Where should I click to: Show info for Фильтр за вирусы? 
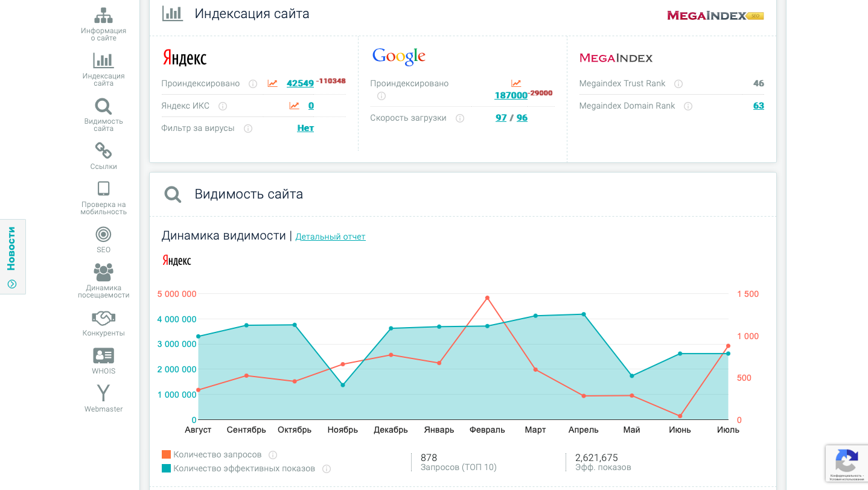coord(248,129)
